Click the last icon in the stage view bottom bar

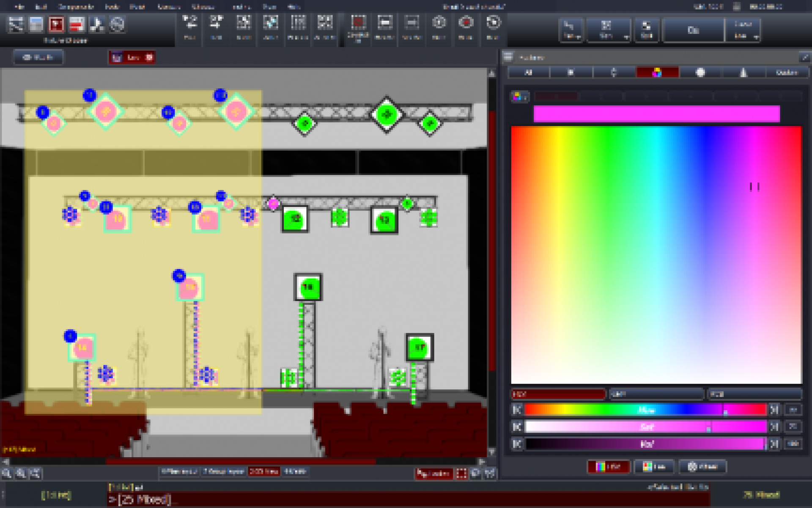pos(490,473)
